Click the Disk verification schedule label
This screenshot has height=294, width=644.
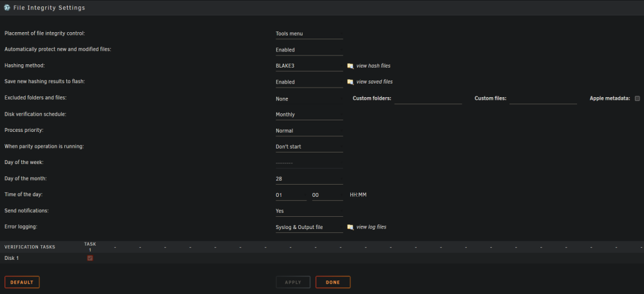[35, 115]
